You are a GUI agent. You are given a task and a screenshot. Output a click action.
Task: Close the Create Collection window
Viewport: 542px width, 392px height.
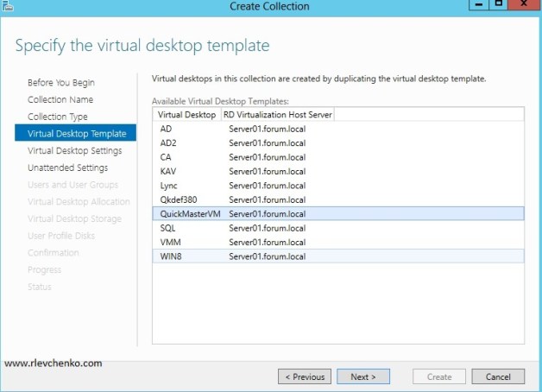coord(525,4)
